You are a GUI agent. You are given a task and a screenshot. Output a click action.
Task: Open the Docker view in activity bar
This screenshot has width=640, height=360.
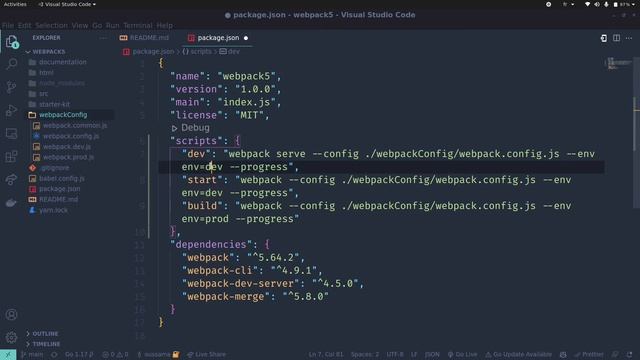(11, 202)
